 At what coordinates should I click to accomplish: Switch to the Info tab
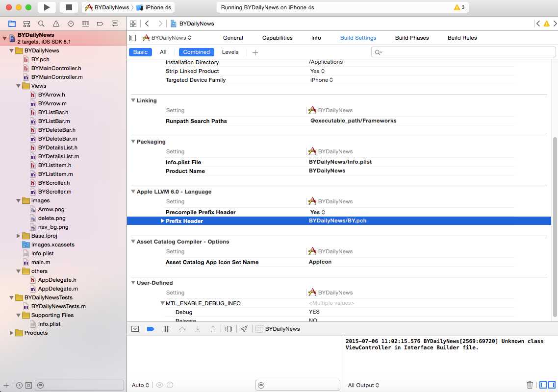click(316, 38)
